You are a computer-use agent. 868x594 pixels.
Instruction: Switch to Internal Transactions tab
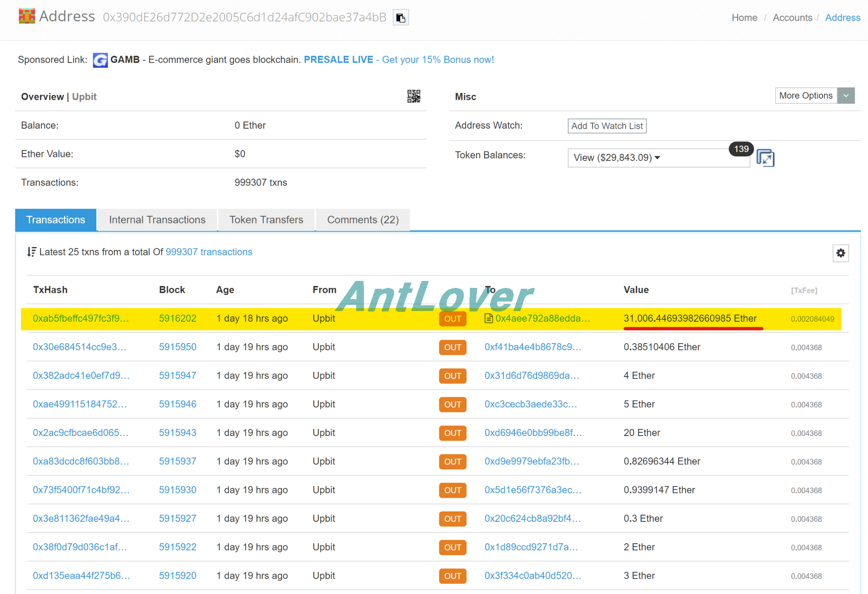tap(157, 220)
